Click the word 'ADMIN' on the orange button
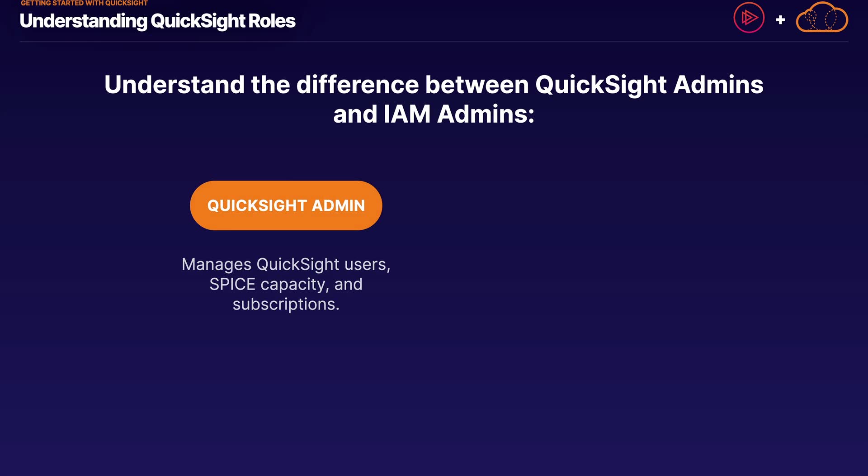868x476 pixels. pyautogui.click(x=338, y=206)
